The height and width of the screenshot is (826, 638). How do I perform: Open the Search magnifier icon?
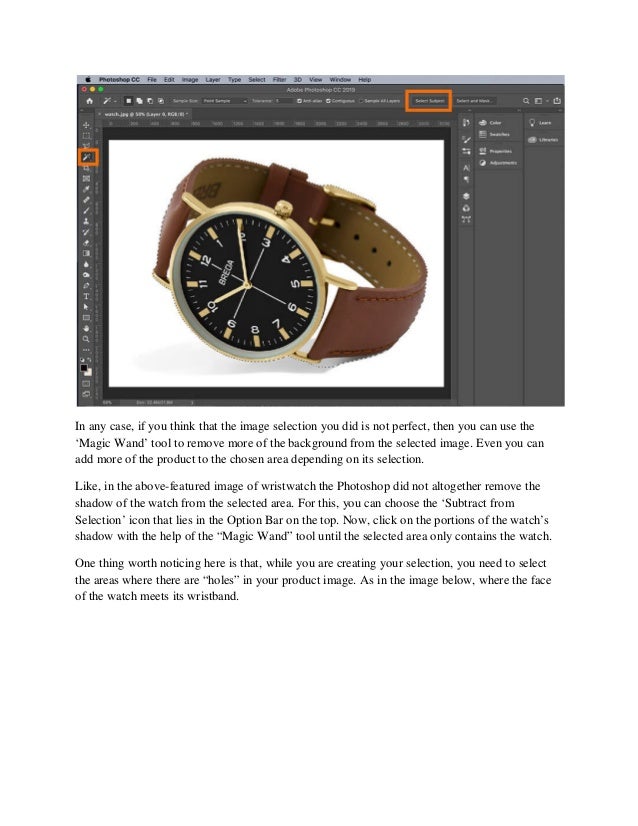pos(526,101)
